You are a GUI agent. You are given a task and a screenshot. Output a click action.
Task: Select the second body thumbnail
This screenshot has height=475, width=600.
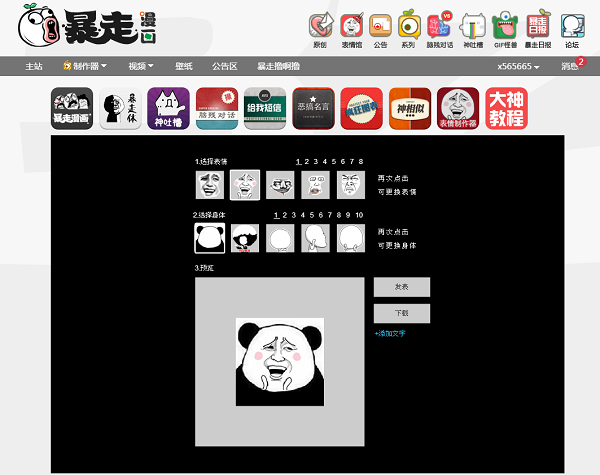click(x=245, y=238)
